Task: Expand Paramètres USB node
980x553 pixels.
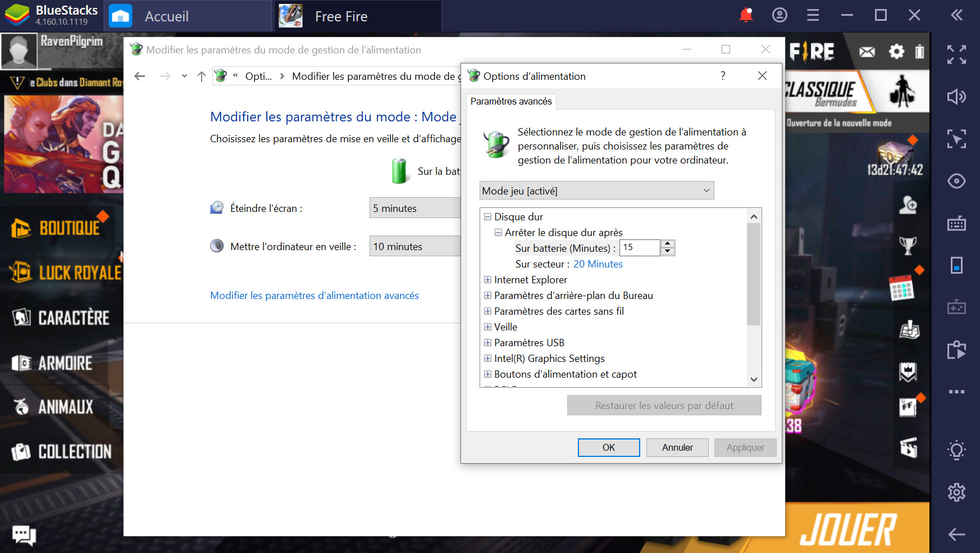Action: [x=487, y=343]
